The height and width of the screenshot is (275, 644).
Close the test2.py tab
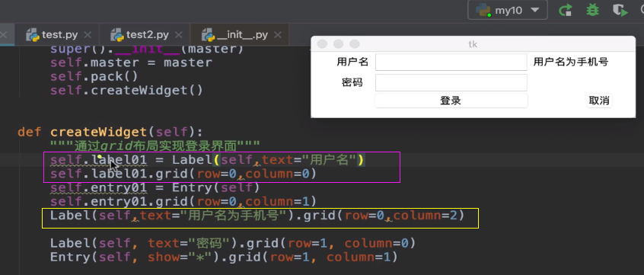pos(178,35)
